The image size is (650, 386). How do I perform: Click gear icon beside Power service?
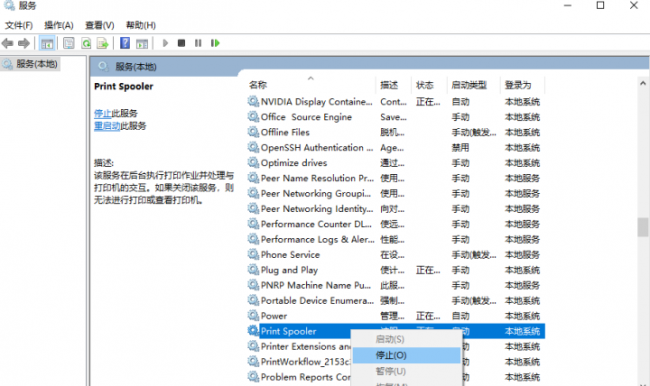tap(253, 316)
